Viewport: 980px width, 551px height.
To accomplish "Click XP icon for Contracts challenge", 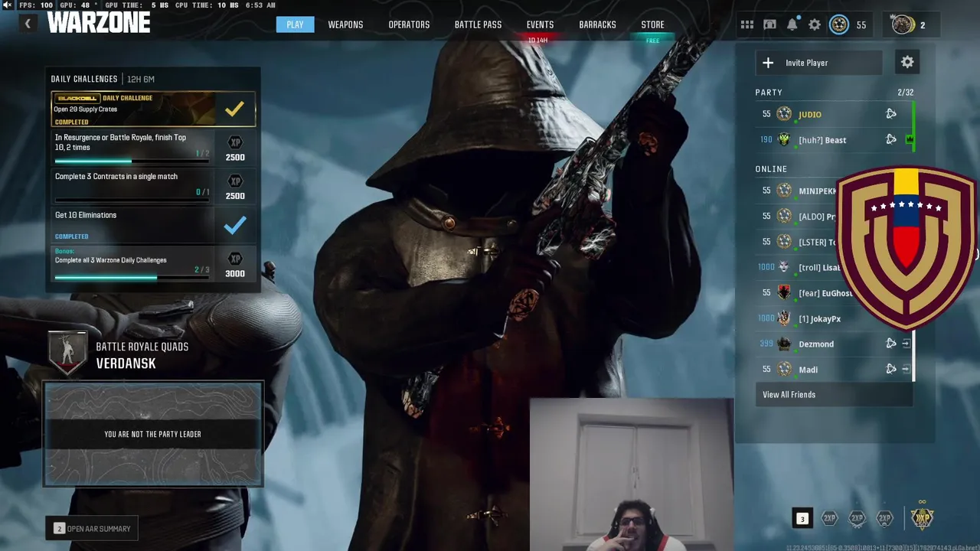I will point(235,181).
